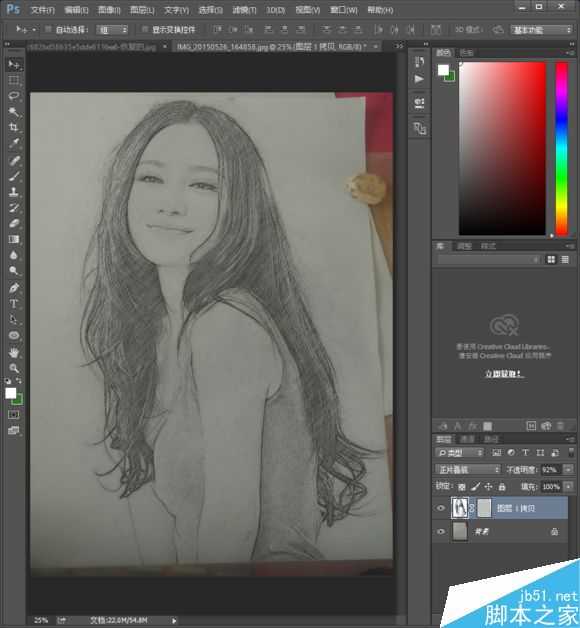Open the 正片叠底 blend mode dropdown
The image size is (580, 628).
coord(468,469)
